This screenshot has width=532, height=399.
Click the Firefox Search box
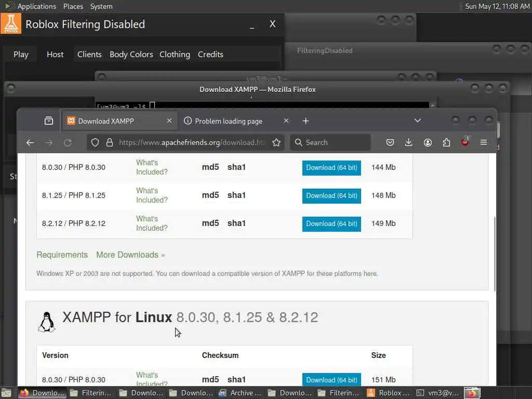tap(330, 142)
